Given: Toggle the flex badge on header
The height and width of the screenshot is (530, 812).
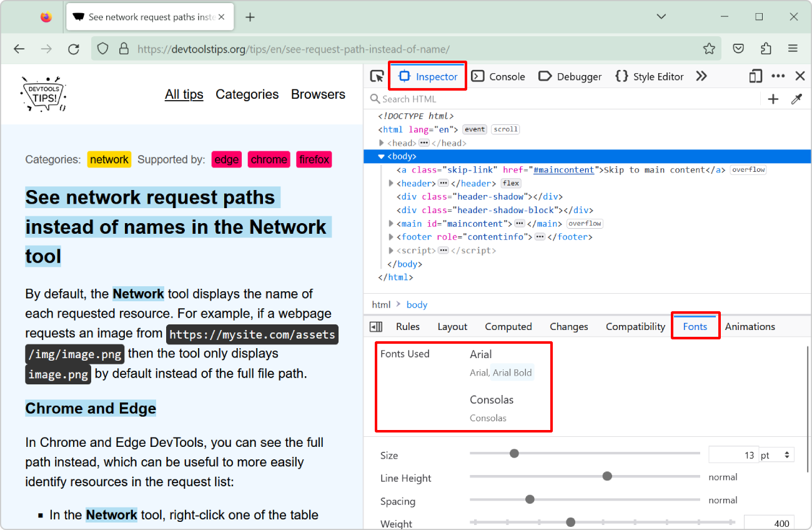Looking at the screenshot, I should tap(511, 183).
